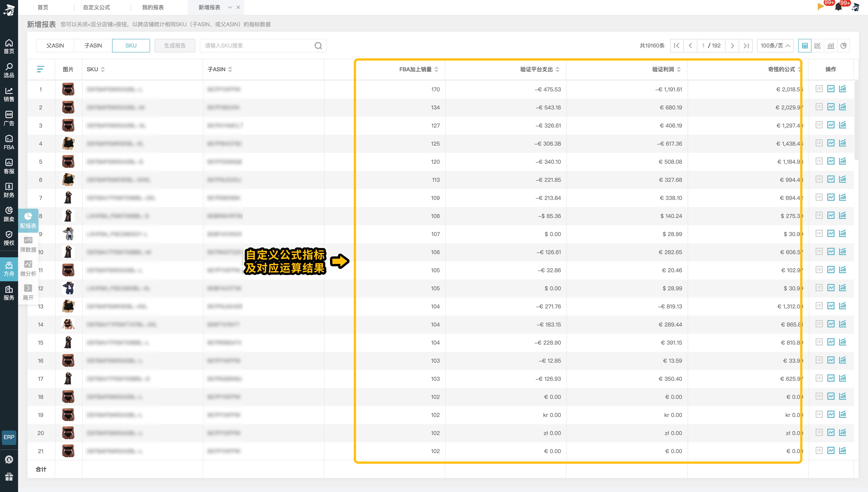The width and height of the screenshot is (868, 492).
Task: Open FBA in the sidebar
Action: click(x=9, y=142)
